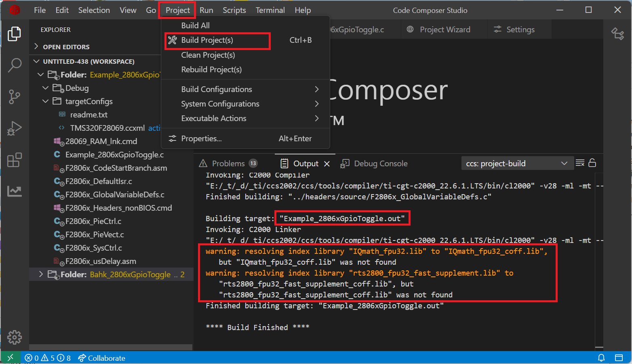The height and width of the screenshot is (364, 632).
Task: Clear the output panel
Action: [580, 163]
